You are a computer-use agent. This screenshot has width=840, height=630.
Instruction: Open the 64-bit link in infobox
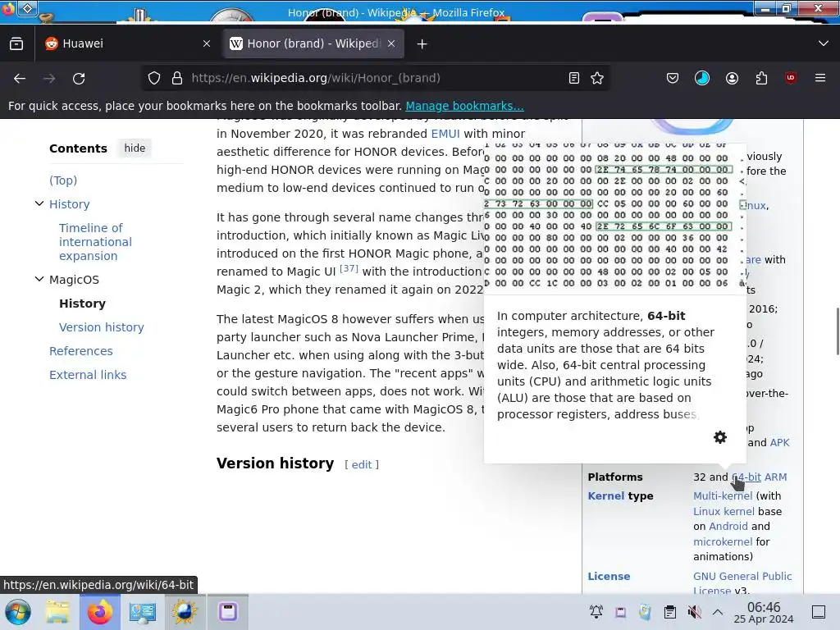(x=746, y=477)
